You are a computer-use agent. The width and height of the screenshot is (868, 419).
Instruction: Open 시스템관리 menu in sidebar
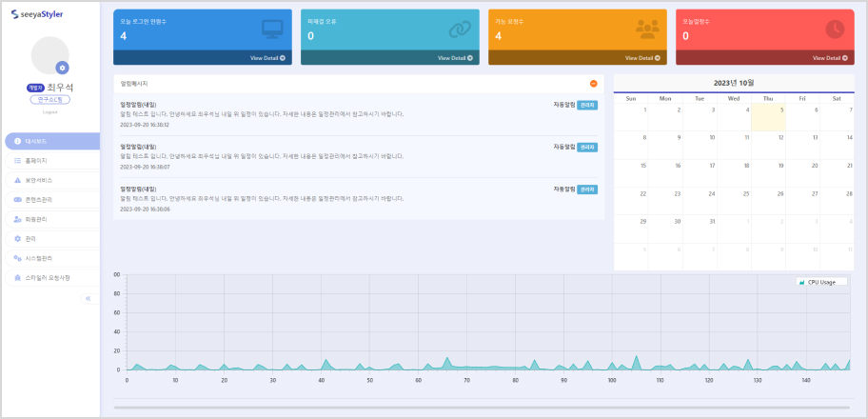[x=52, y=258]
